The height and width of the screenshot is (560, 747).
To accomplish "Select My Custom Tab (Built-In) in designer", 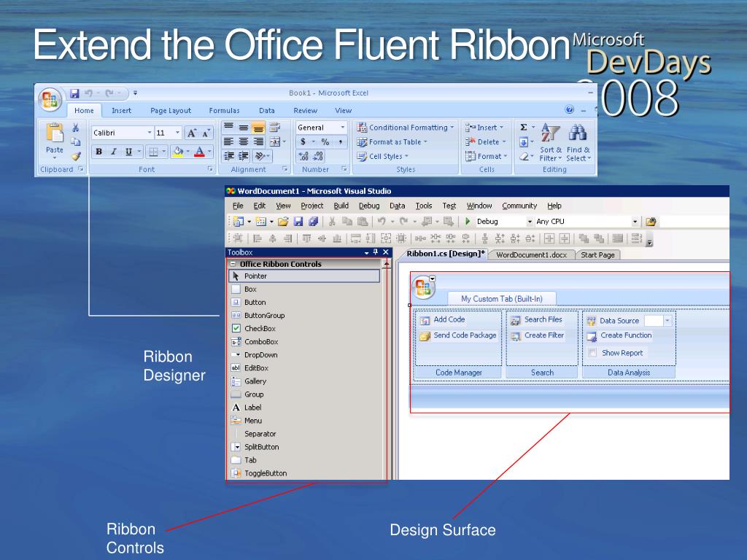I will point(502,298).
